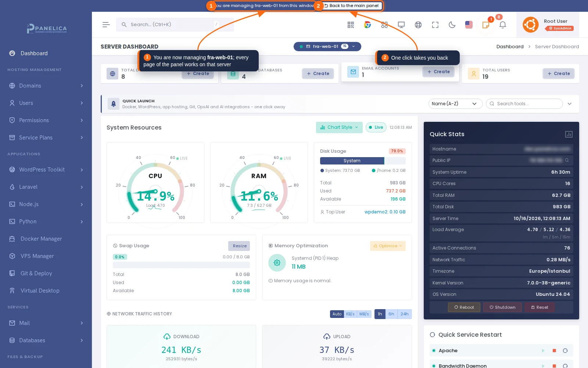Focus the Search tools field

point(524,104)
